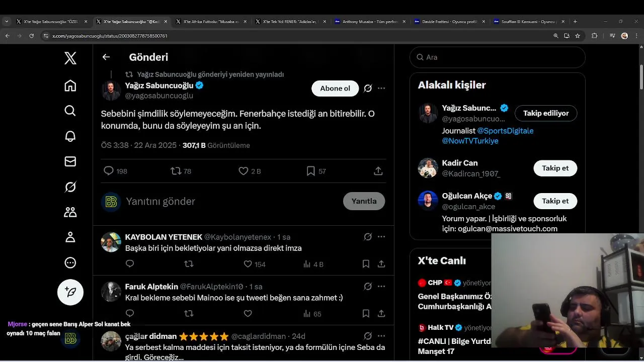This screenshot has width=644, height=362.
Task: Grok icon on çağlar didman reply
Action: coord(368,336)
